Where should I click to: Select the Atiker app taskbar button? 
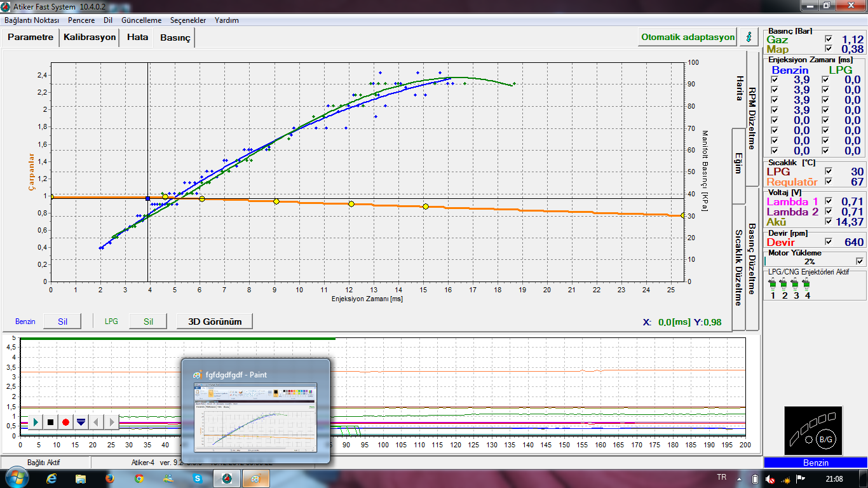[227, 478]
